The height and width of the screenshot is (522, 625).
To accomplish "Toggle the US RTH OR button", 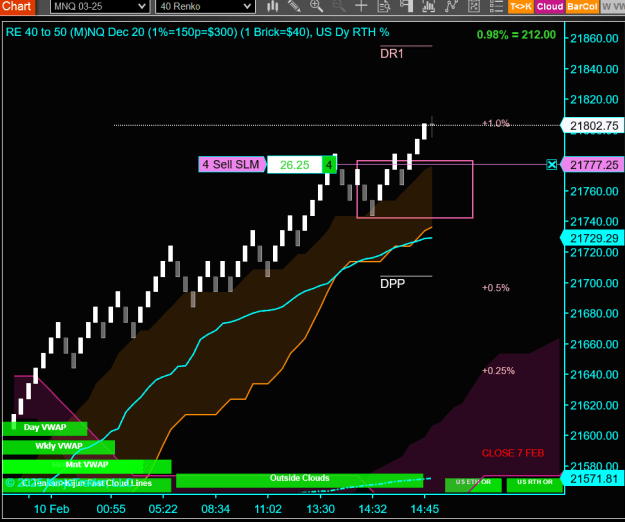I will point(535,484).
